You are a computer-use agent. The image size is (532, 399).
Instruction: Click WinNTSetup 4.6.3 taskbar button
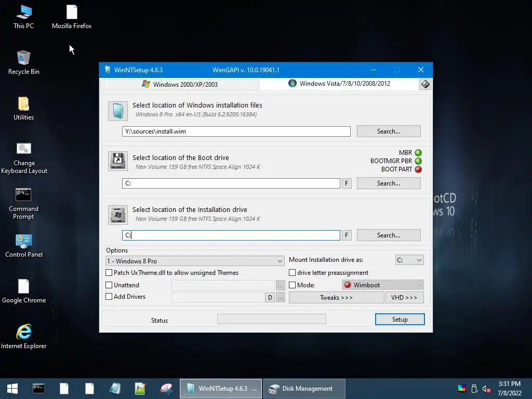point(220,389)
